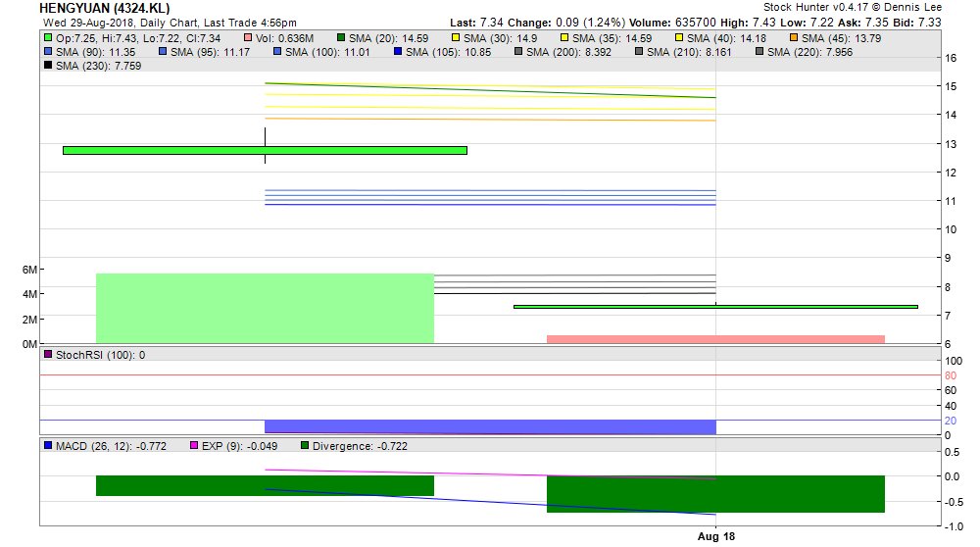This screenshot has height=547, width=980.
Task: Click the Change: 0.09 (1.24%) value
Action: coord(566,23)
